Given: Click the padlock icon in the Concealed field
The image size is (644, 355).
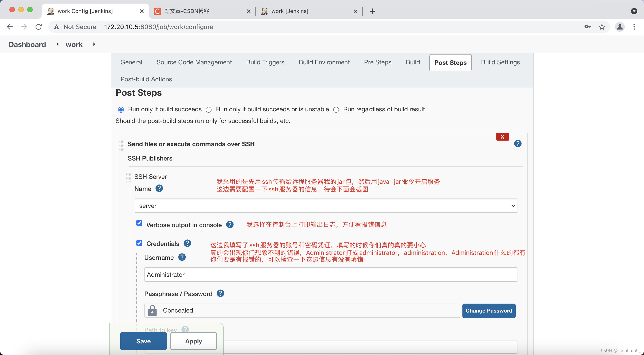Looking at the screenshot, I should [x=152, y=311].
